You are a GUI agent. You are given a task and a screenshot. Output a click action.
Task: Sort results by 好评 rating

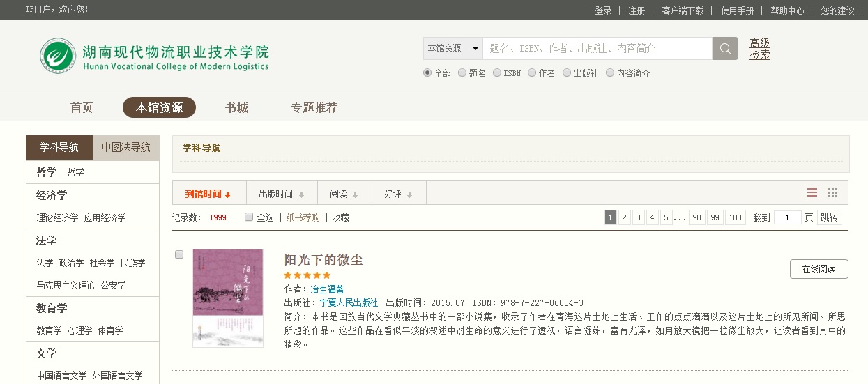tap(398, 194)
